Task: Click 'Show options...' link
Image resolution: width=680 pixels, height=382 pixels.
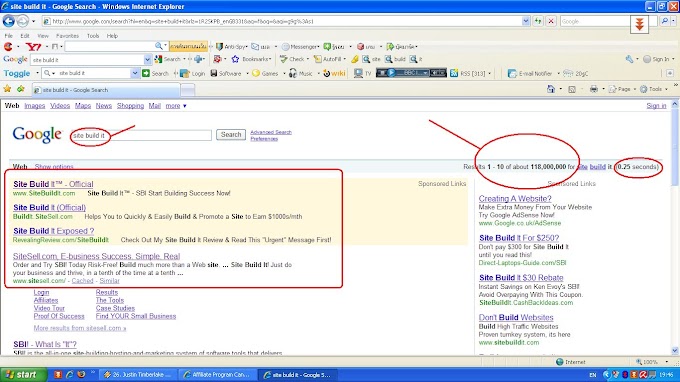Action: tap(54, 167)
